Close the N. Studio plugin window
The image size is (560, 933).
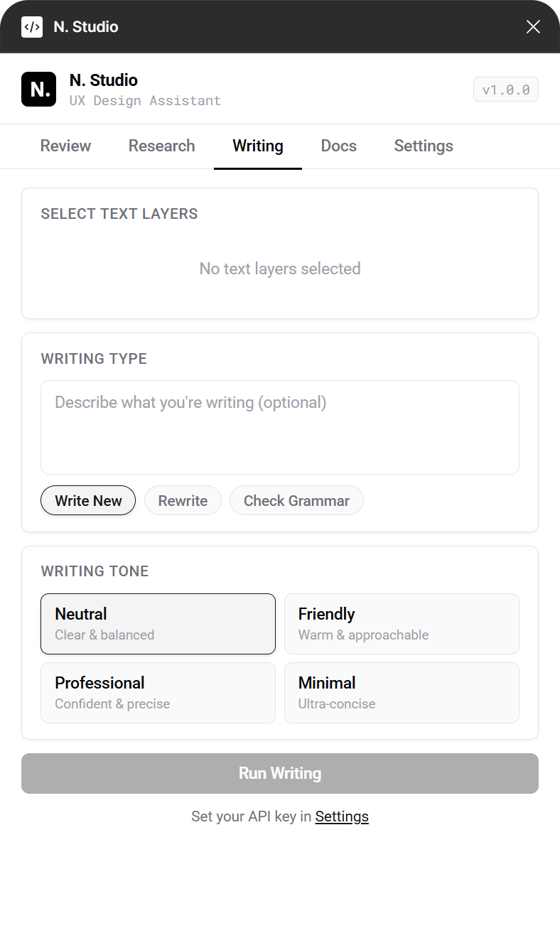point(533,26)
